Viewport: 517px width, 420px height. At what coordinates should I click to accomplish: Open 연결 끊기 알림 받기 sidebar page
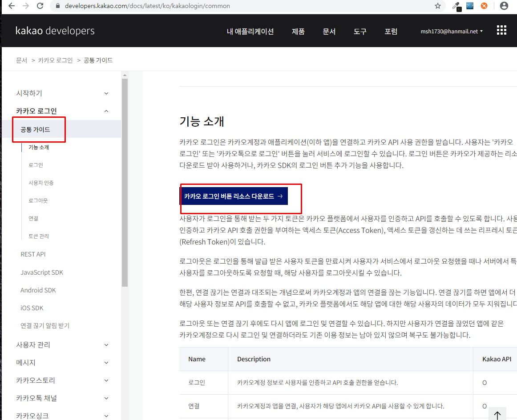(45, 326)
